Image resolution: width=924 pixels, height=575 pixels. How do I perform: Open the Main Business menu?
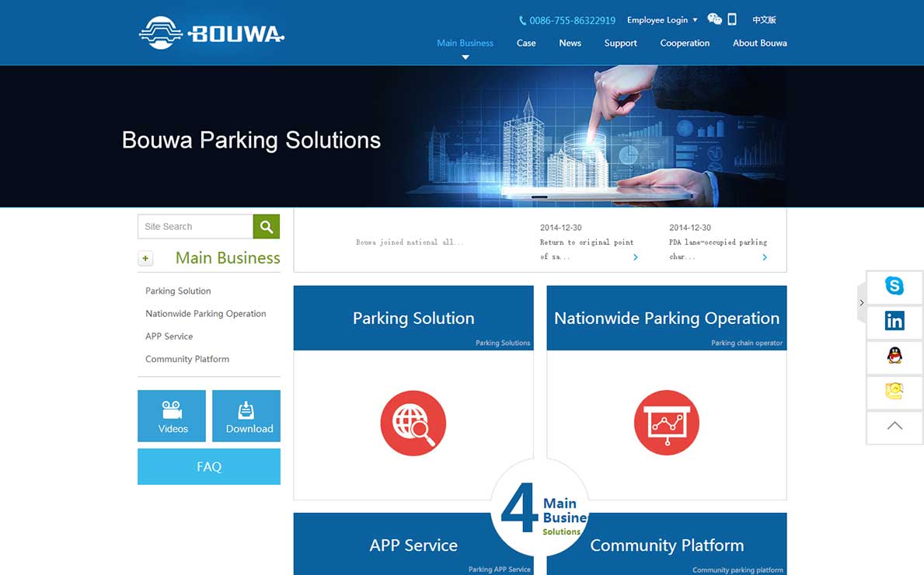pyautogui.click(x=465, y=43)
